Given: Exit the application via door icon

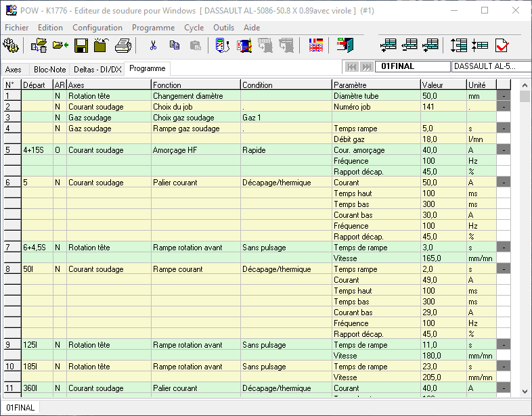Looking at the screenshot, I should click(x=345, y=45).
